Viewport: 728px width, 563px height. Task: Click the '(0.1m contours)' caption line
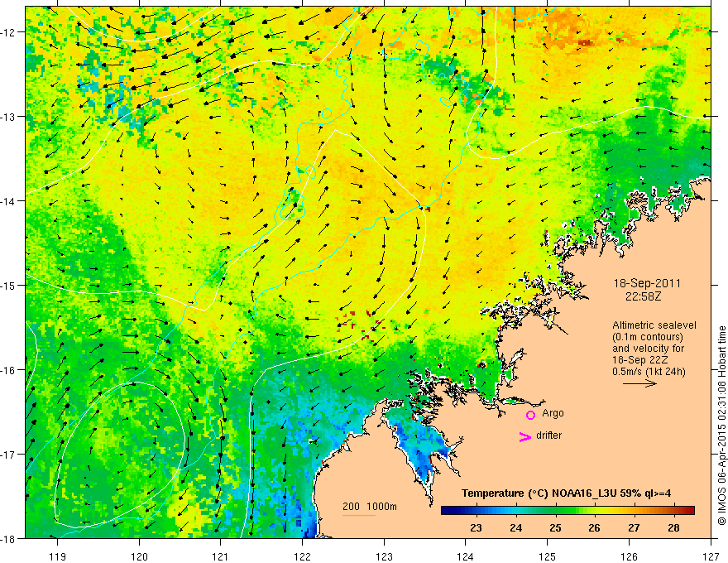(x=648, y=337)
